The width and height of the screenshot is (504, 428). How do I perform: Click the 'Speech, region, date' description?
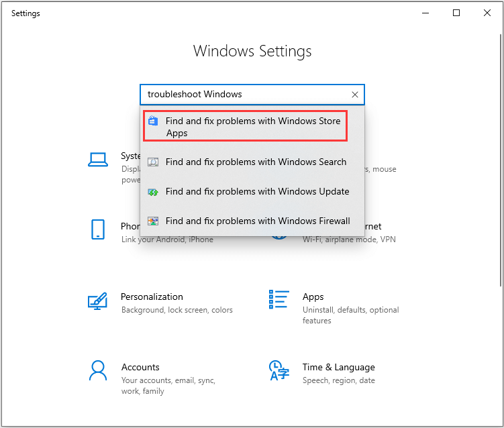click(x=339, y=380)
